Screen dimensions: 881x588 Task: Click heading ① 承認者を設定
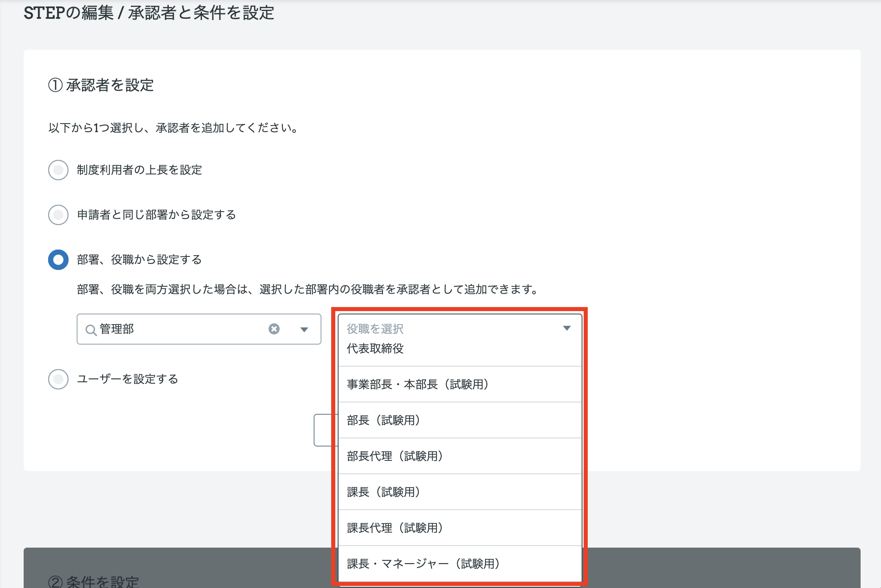101,85
